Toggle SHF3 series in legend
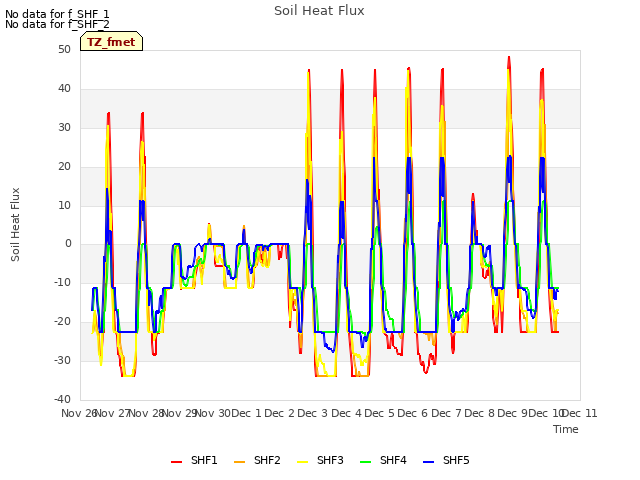 point(320,460)
